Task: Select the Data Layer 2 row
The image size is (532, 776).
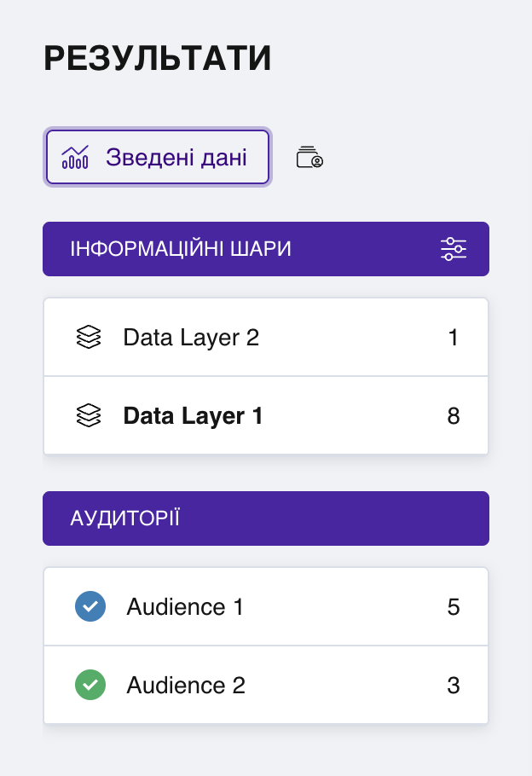Action: (266, 337)
